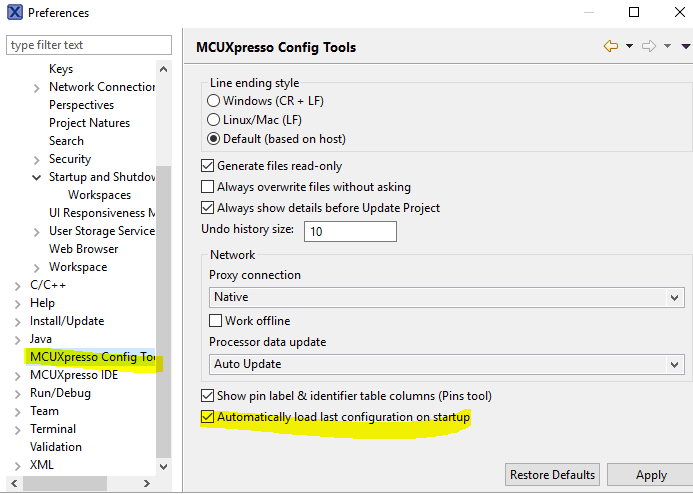Screen dimensions: 693x494
Task: Open the back history dropdown arrow
Action: pyautogui.click(x=629, y=46)
